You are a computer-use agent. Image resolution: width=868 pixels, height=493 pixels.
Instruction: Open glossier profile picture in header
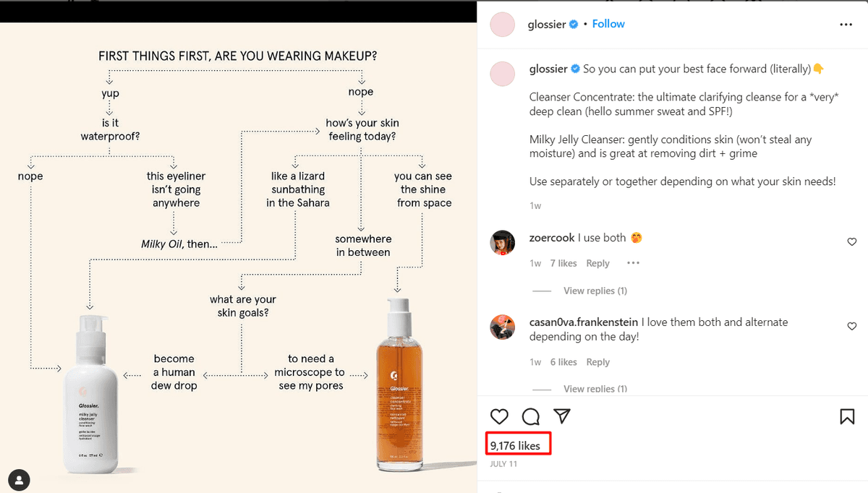502,25
